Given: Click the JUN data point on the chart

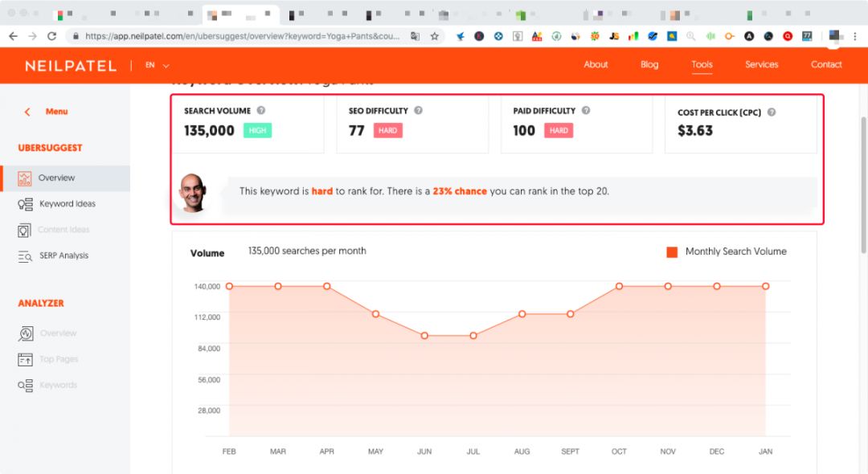Looking at the screenshot, I should [424, 336].
